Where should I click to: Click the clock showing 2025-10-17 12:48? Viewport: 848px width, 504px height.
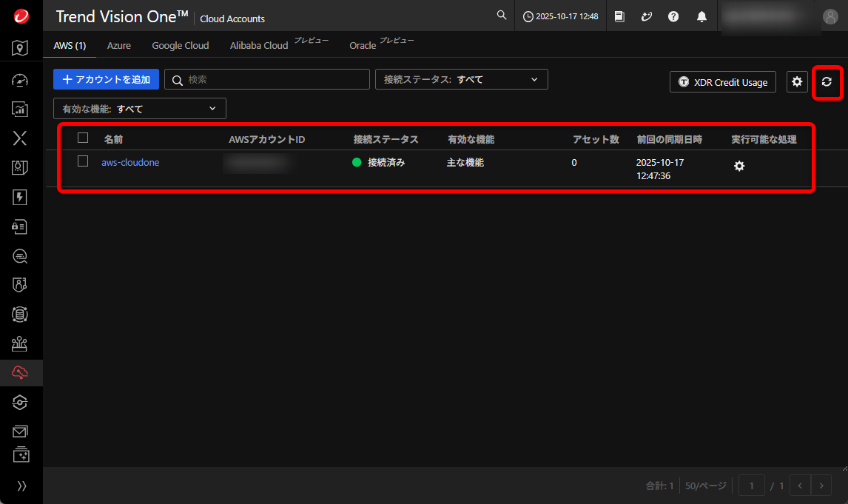[561, 16]
